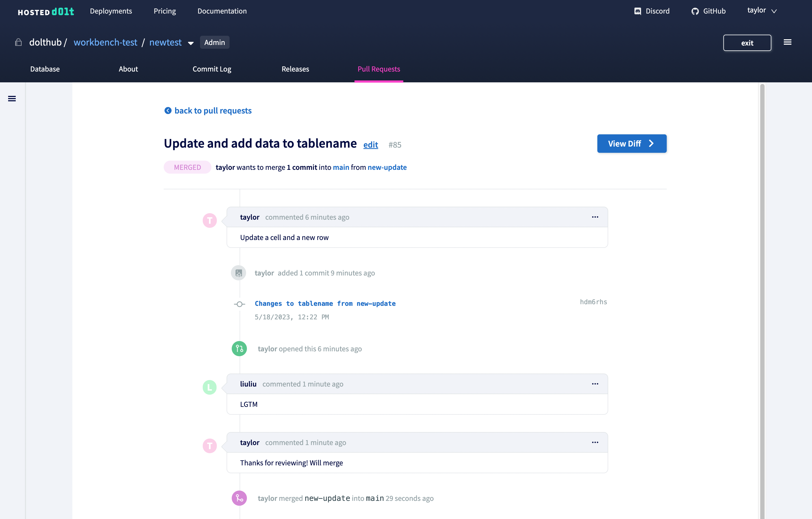Screen dimensions: 812x519
Task: Click the purple merged event icon
Action: pos(239,498)
